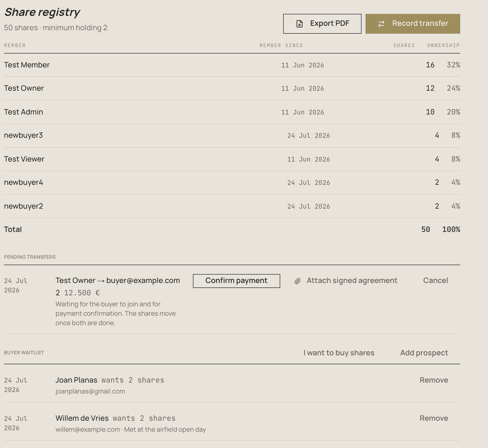Click the MEMBER column header
The width and height of the screenshot is (488, 448).
pos(15,45)
